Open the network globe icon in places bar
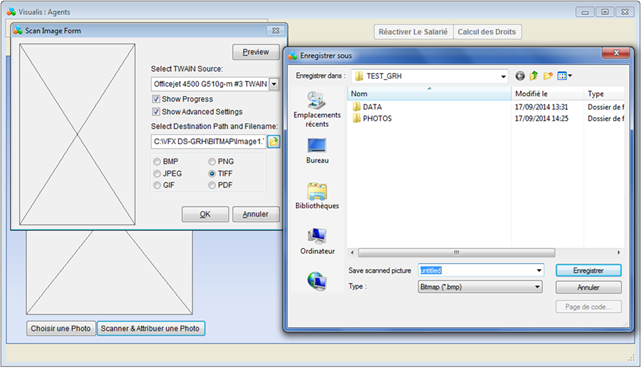The width and height of the screenshot is (641, 368). tap(317, 281)
